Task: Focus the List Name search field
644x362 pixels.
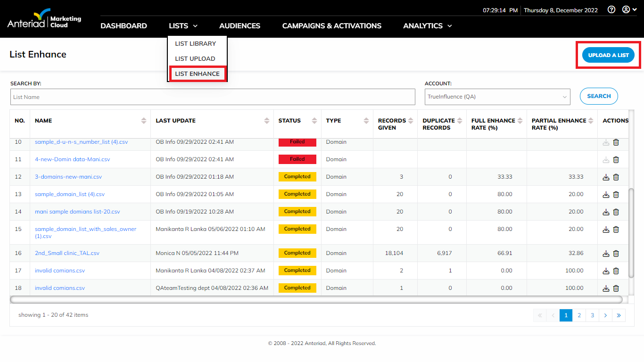Action: click(x=213, y=97)
